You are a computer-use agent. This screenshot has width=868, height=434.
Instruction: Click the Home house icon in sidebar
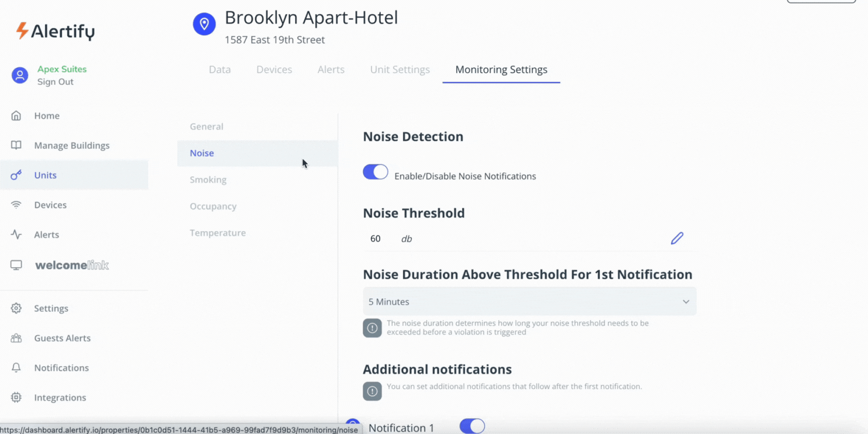16,116
